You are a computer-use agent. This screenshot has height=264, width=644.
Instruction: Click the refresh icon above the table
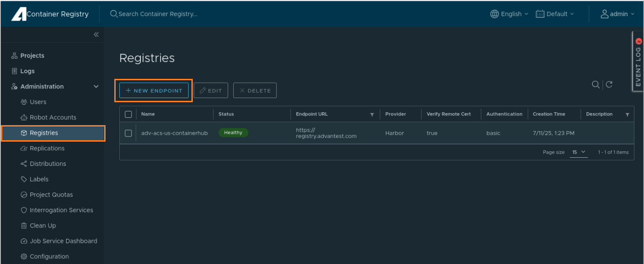tap(609, 84)
